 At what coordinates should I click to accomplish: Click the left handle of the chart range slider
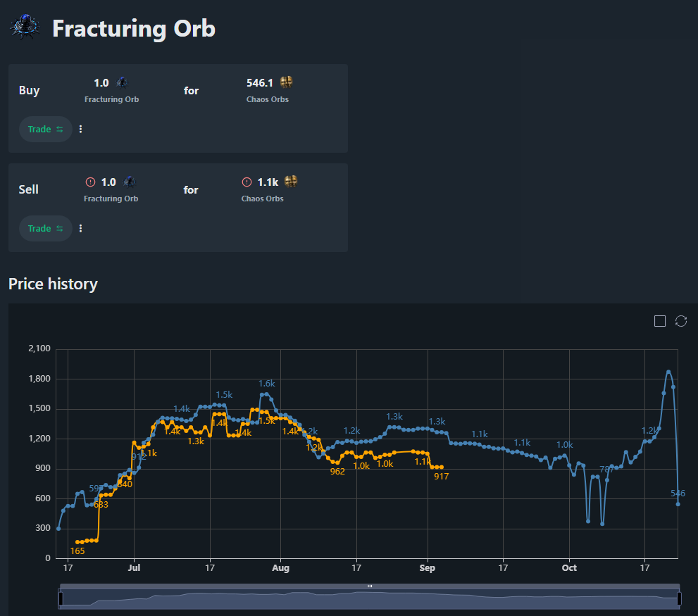(x=60, y=598)
